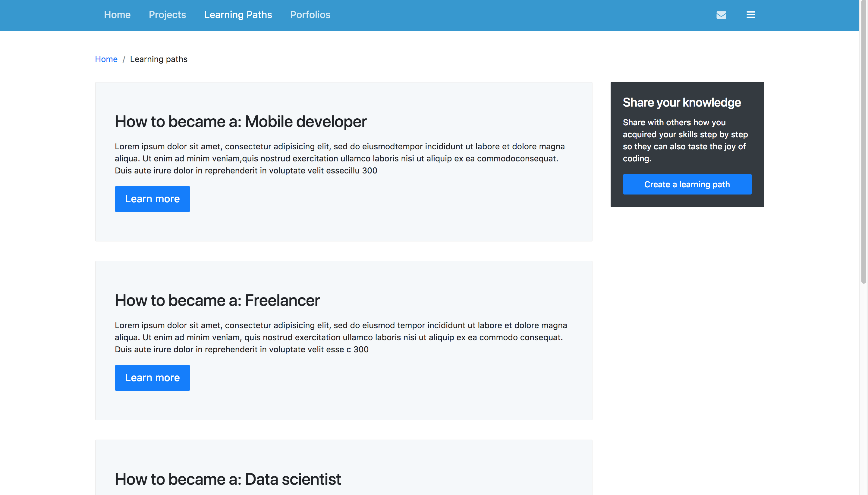868x495 pixels.
Task: Go to Home in navbar
Action: 117,15
